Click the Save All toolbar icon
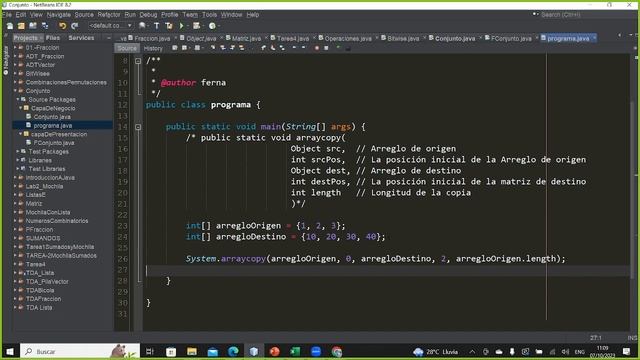This screenshot has width=640, height=360. coord(45,26)
